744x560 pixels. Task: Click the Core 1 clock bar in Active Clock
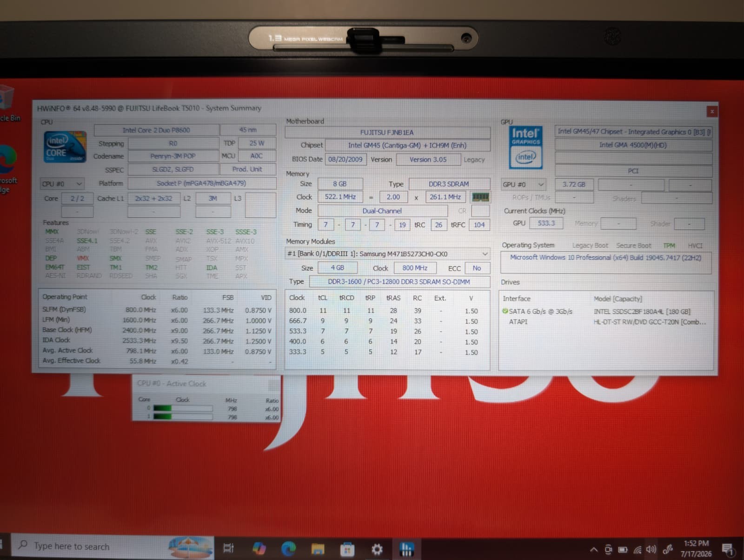[182, 417]
